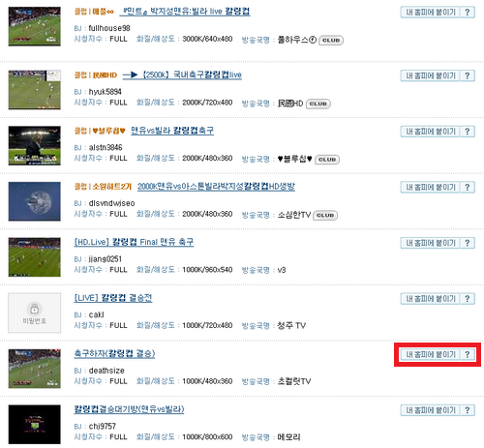Open the [LIVE] 칼링컵 결승전 link
This screenshot has height=448, width=484.
click(x=113, y=298)
